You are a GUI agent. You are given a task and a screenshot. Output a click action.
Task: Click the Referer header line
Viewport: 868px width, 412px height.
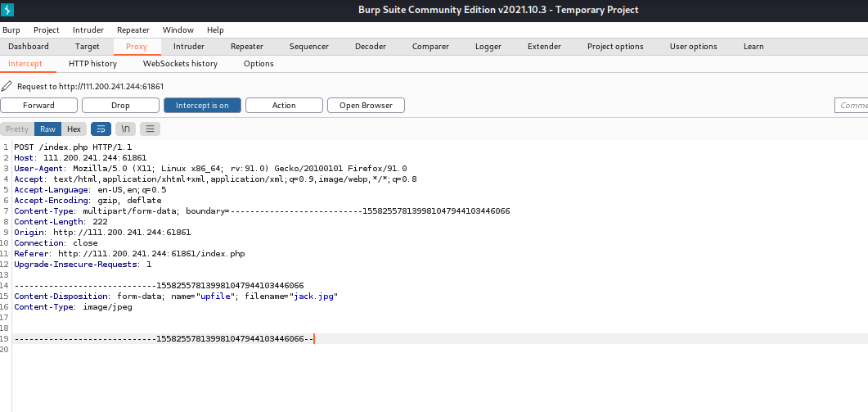click(x=129, y=254)
